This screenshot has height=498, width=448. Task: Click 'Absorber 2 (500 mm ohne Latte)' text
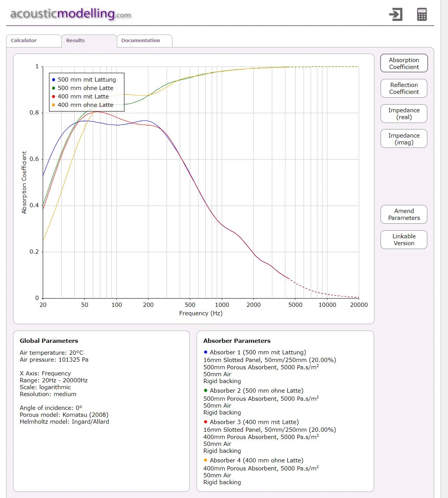click(256, 391)
